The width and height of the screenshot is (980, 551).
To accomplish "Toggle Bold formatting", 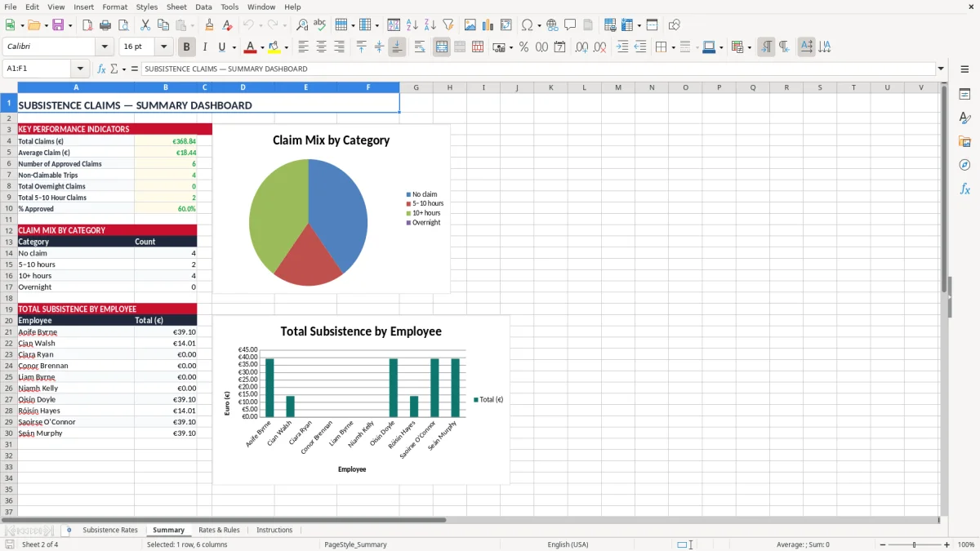I will pyautogui.click(x=186, y=47).
